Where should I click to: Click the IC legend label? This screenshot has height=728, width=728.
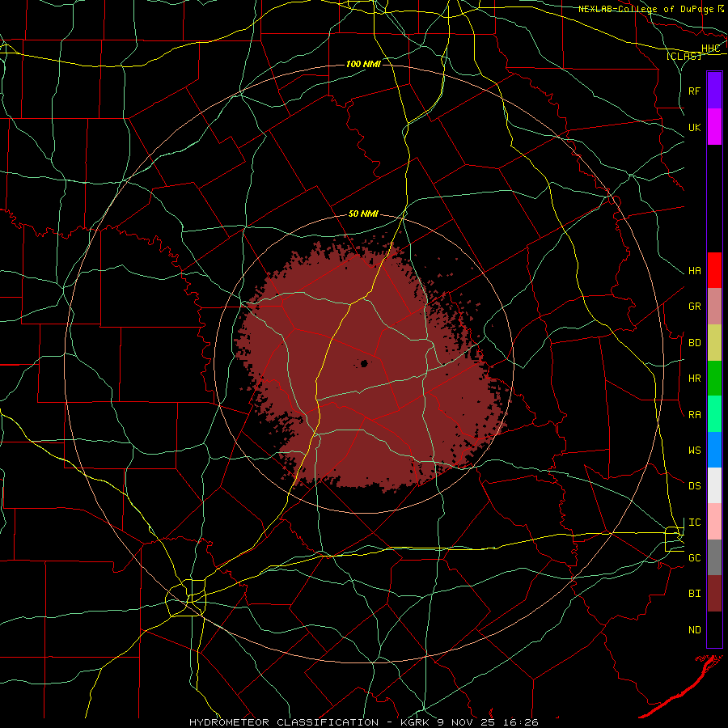pos(695,523)
